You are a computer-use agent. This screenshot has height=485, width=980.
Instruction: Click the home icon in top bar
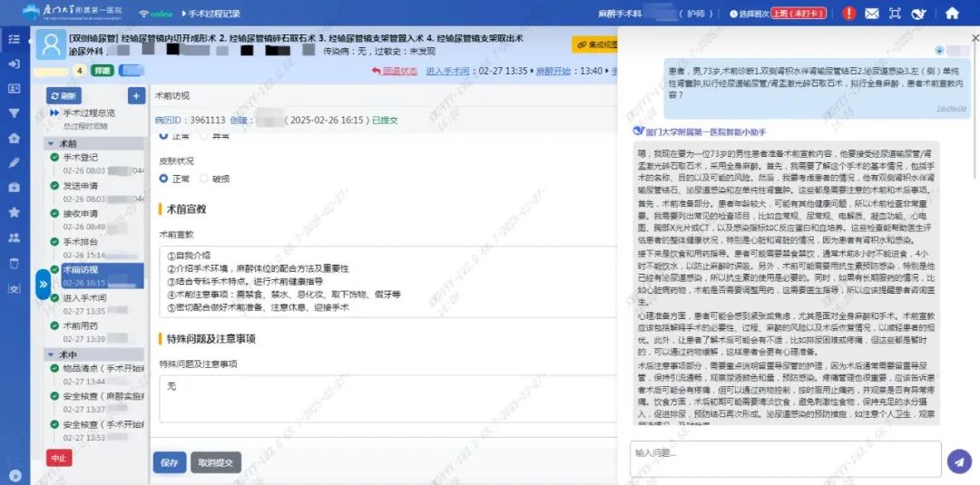[952, 14]
